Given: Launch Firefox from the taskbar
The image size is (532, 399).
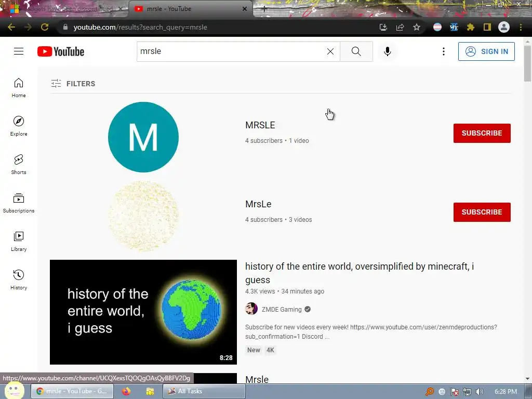Looking at the screenshot, I should [126, 391].
